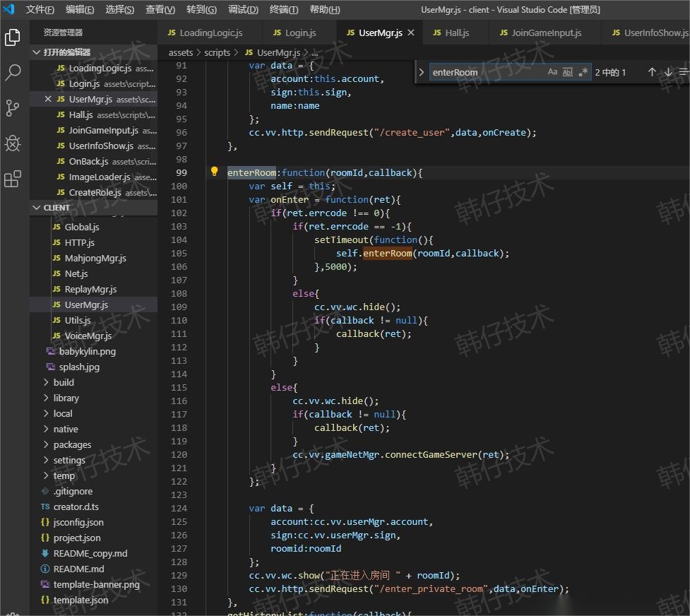This screenshot has width=690, height=616.
Task: Go to next match in find widget
Action: click(x=668, y=72)
